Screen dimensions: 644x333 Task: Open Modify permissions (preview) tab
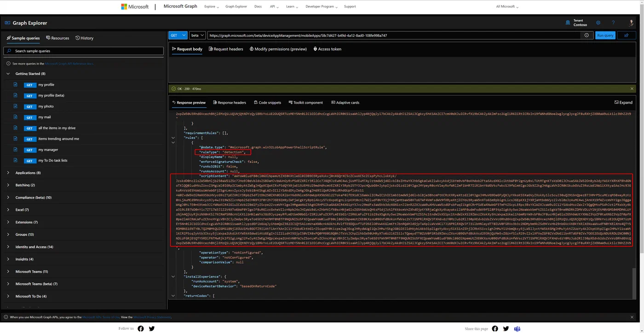278,49
